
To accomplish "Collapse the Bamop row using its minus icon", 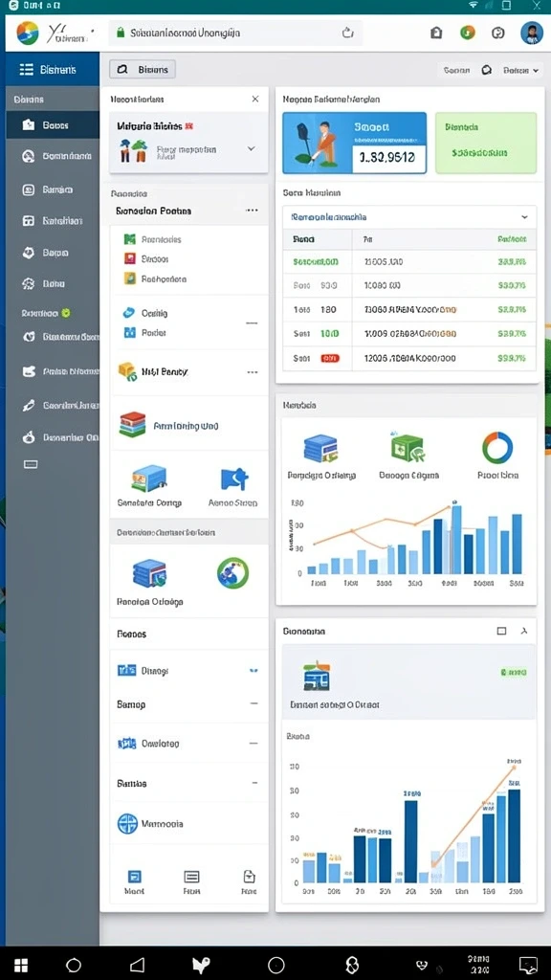I will pyautogui.click(x=254, y=703).
